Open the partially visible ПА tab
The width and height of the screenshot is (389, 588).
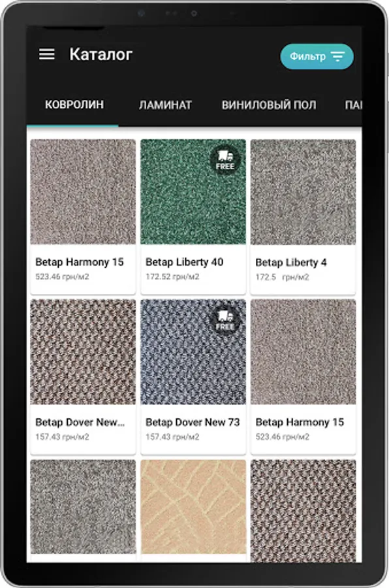pyautogui.click(x=353, y=105)
